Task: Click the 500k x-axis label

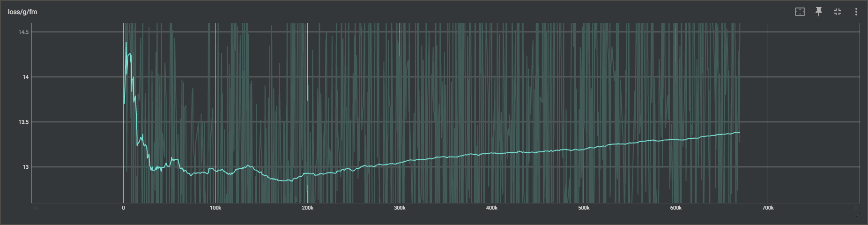Action: click(x=584, y=208)
